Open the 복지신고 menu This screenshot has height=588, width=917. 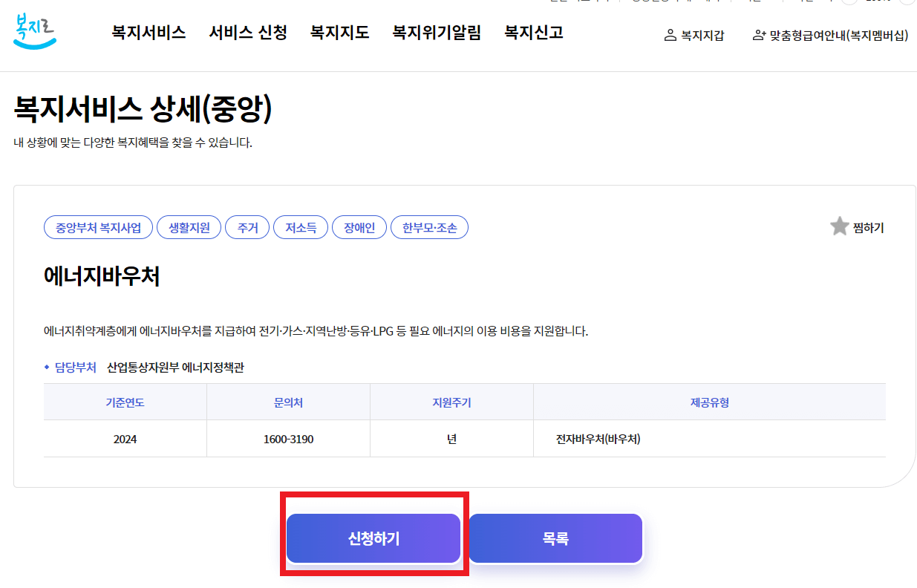point(532,33)
